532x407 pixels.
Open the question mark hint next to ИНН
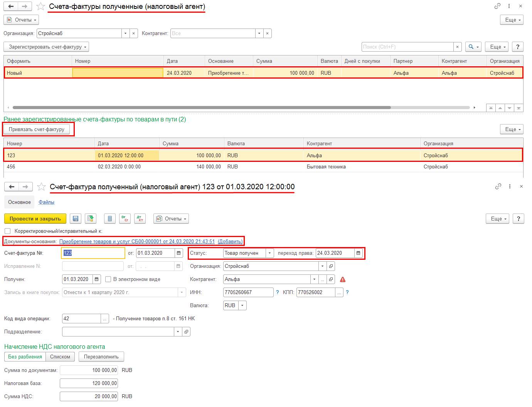pos(277,293)
